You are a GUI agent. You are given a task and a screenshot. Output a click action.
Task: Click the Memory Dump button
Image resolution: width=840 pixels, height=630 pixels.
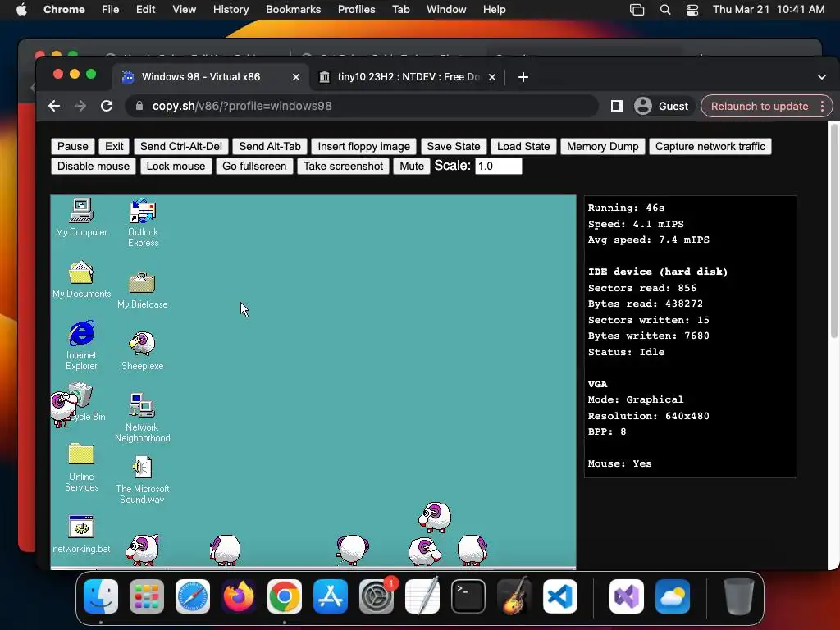coord(603,146)
